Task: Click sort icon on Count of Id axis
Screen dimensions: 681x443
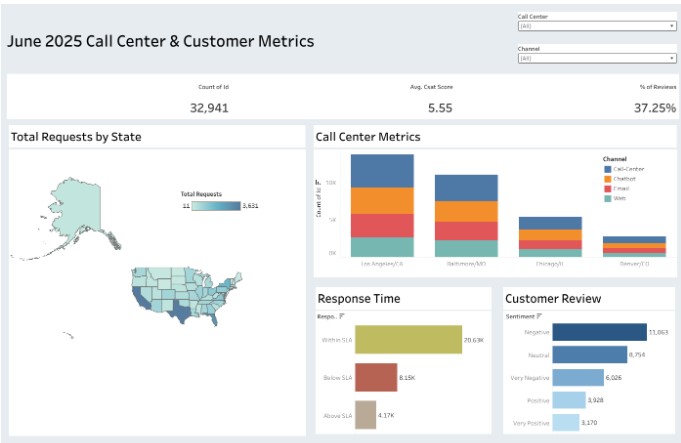Action: click(318, 182)
